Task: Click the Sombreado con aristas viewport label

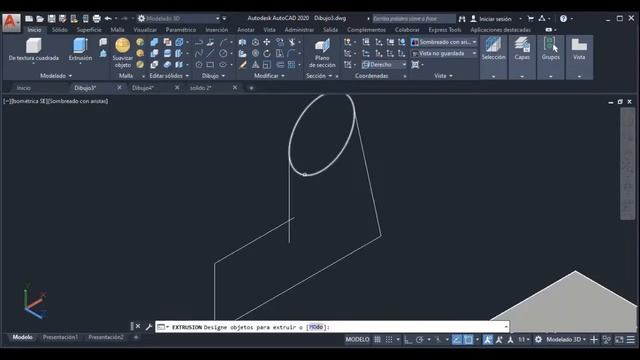Action: [78, 101]
